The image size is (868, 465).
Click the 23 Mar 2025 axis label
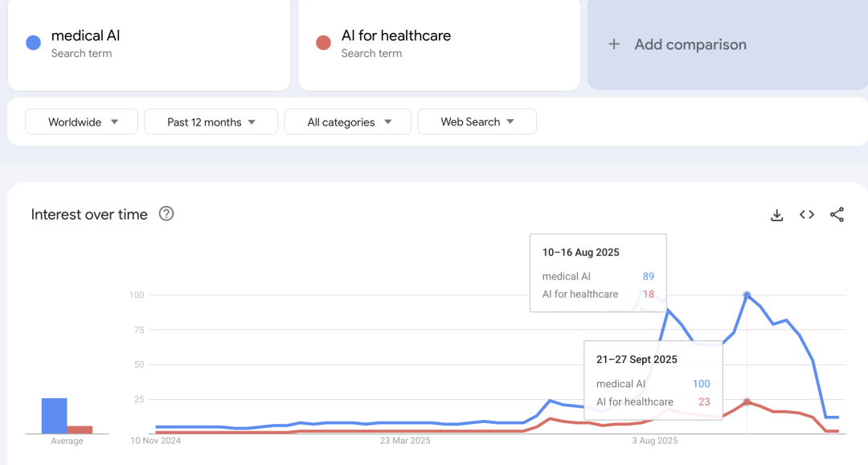click(x=405, y=441)
